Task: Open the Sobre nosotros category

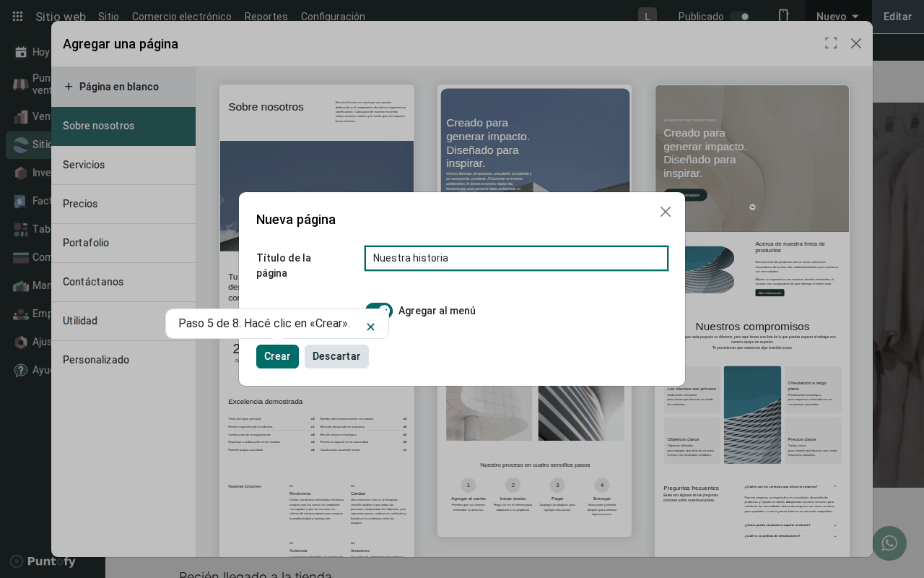Action: 123,126
